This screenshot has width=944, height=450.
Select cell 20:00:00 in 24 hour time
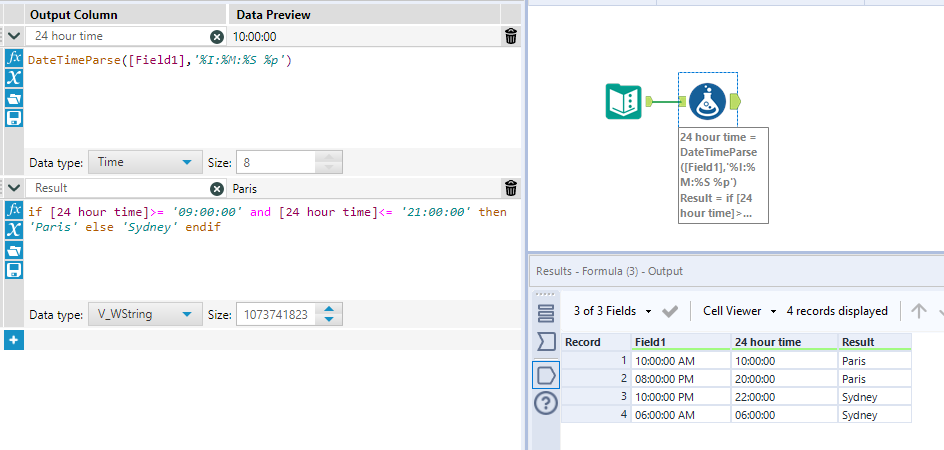784,379
